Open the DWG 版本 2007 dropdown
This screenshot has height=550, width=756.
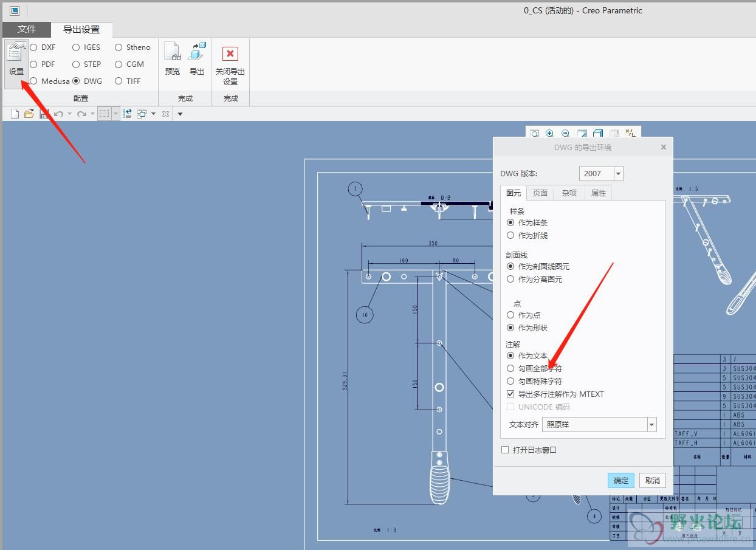point(619,174)
